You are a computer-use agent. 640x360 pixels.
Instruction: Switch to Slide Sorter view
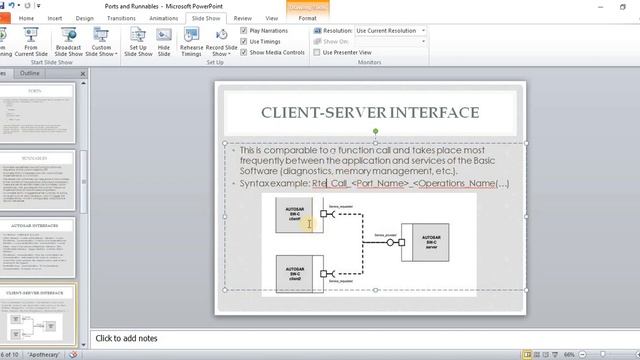tap(537, 355)
